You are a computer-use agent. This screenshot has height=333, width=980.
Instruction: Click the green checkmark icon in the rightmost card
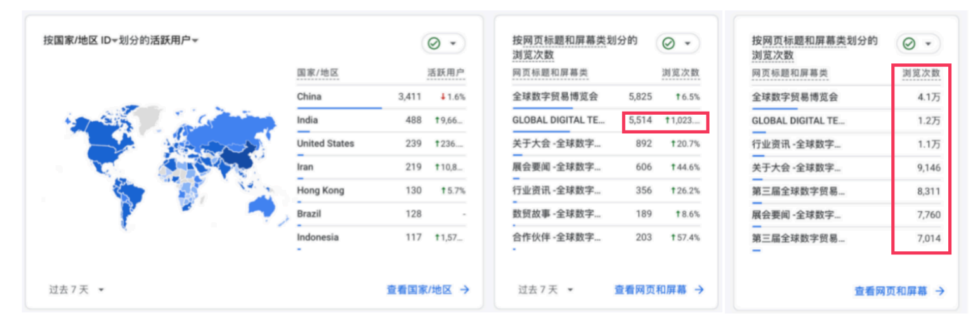(x=908, y=44)
